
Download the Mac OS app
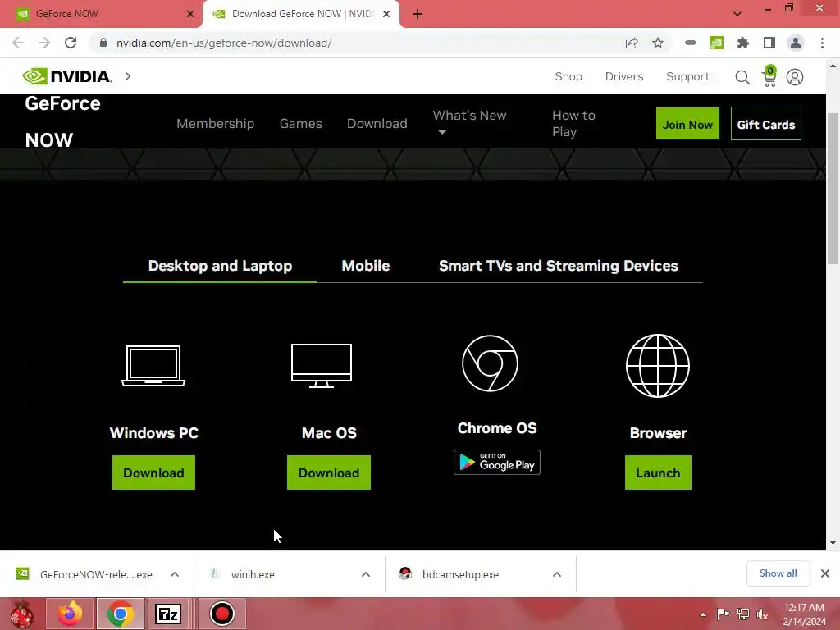tap(329, 472)
